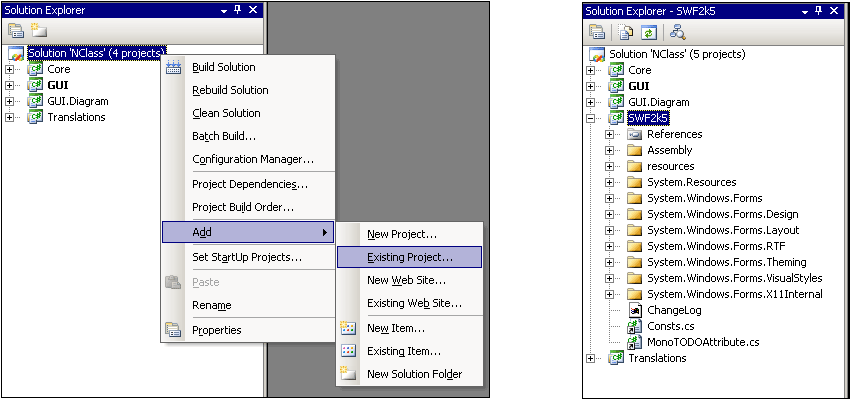Expand System.Windows.Forms.Theming folder
Viewport: 850px width, 399px height.
tap(610, 262)
